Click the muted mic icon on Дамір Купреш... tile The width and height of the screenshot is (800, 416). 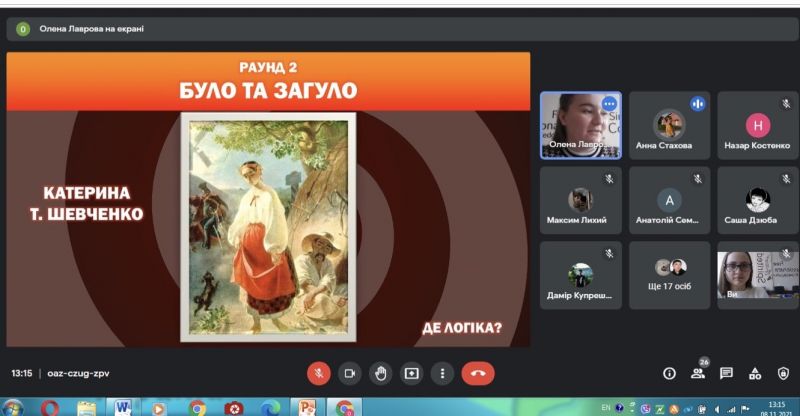tap(609, 254)
